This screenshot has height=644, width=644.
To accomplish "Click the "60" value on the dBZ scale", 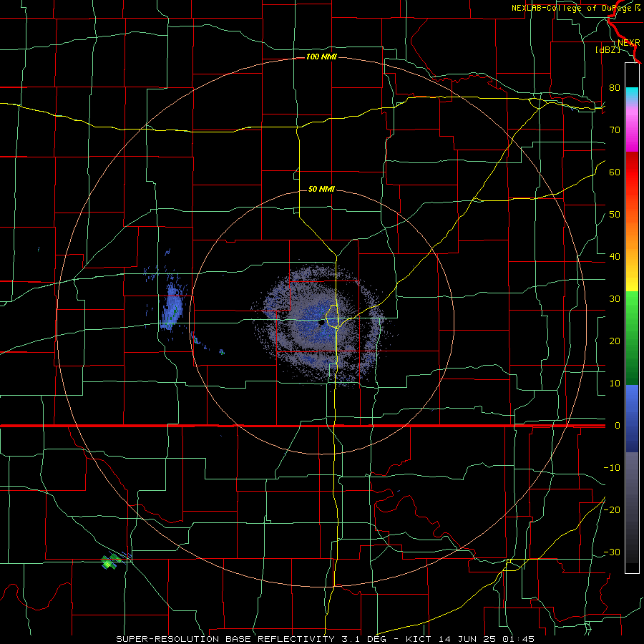I will [x=615, y=172].
